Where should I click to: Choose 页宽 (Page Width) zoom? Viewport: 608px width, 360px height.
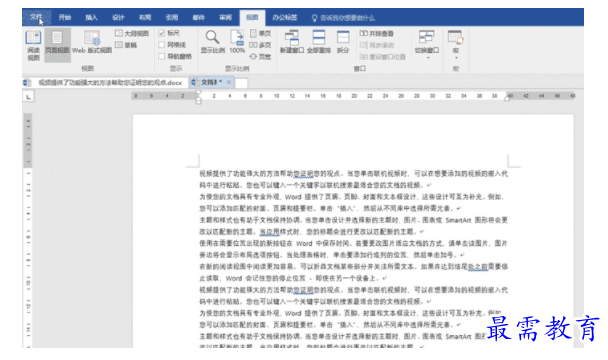tap(261, 57)
